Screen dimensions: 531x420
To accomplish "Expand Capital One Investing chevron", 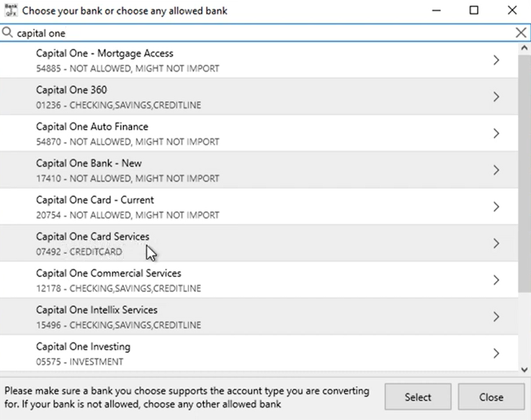I will point(496,353).
